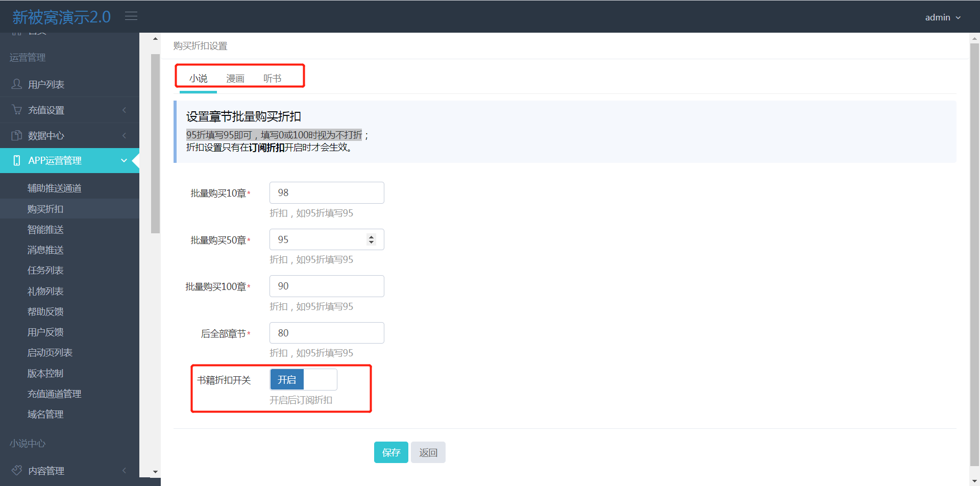Image resolution: width=980 pixels, height=486 pixels.
Task: Collapse the APP运营管理 menu chevron
Action: 124,160
